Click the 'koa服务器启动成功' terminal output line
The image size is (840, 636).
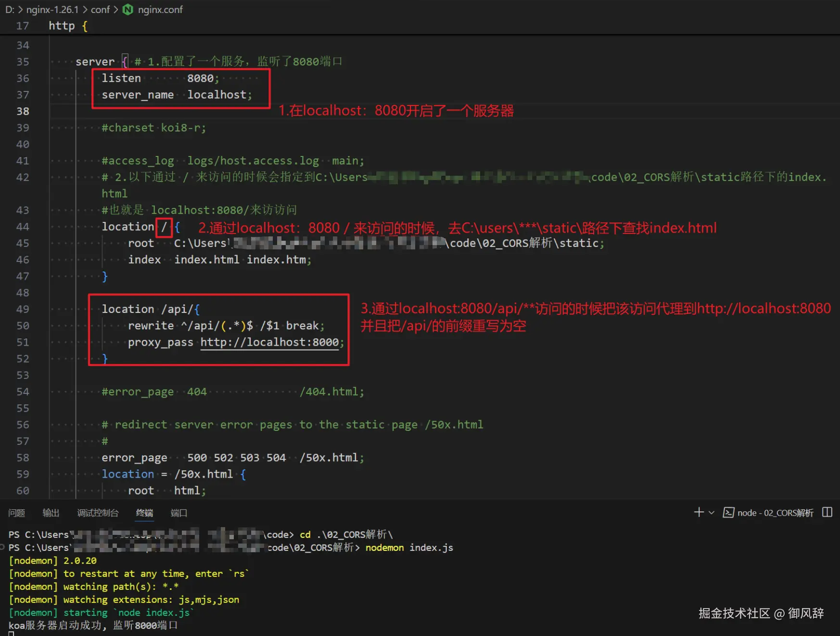pyautogui.click(x=93, y=625)
